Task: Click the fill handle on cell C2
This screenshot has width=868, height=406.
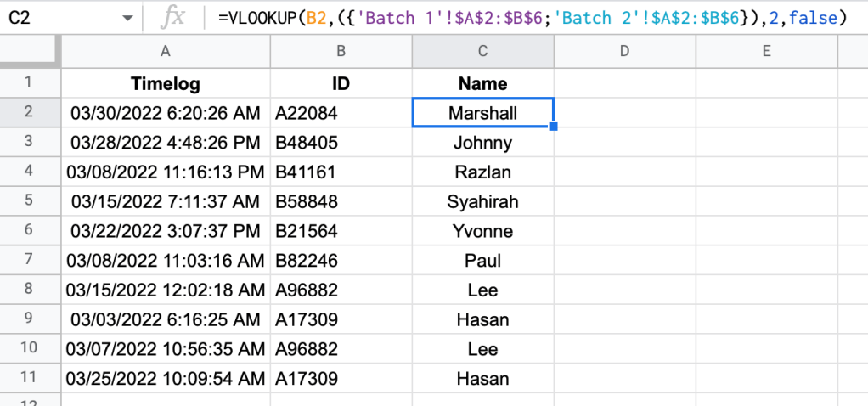Action: 554,127
